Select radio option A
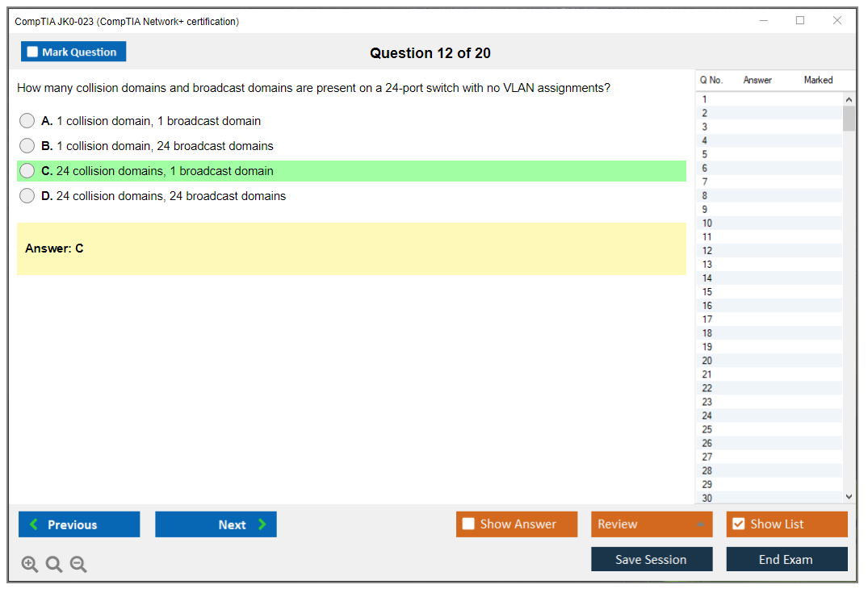 (x=27, y=121)
